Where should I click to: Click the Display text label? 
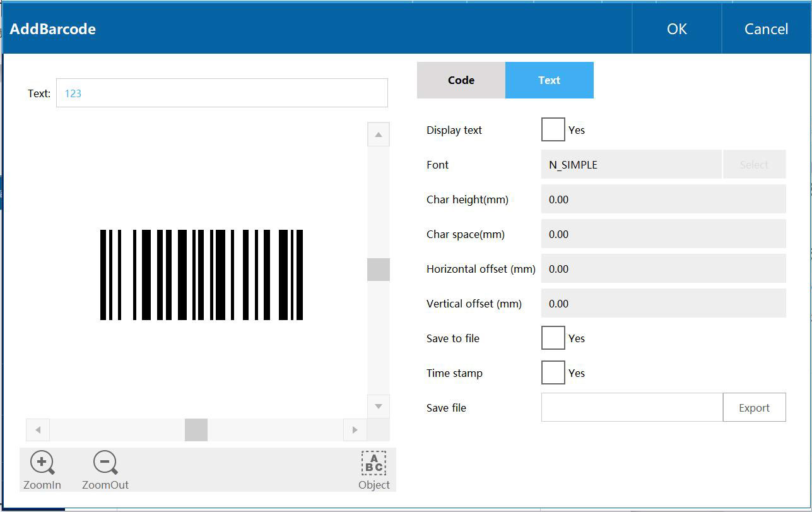[x=454, y=130]
